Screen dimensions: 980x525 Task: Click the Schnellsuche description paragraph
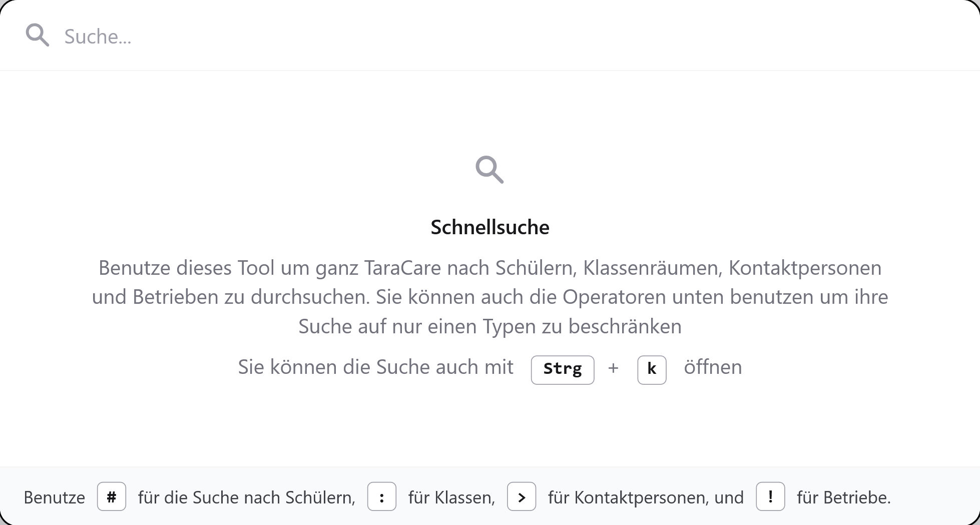pyautogui.click(x=490, y=297)
